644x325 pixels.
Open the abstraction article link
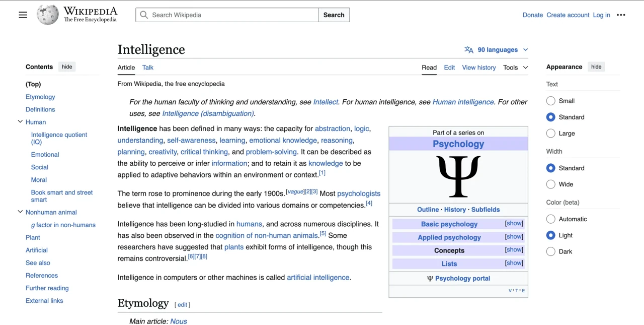pos(333,128)
